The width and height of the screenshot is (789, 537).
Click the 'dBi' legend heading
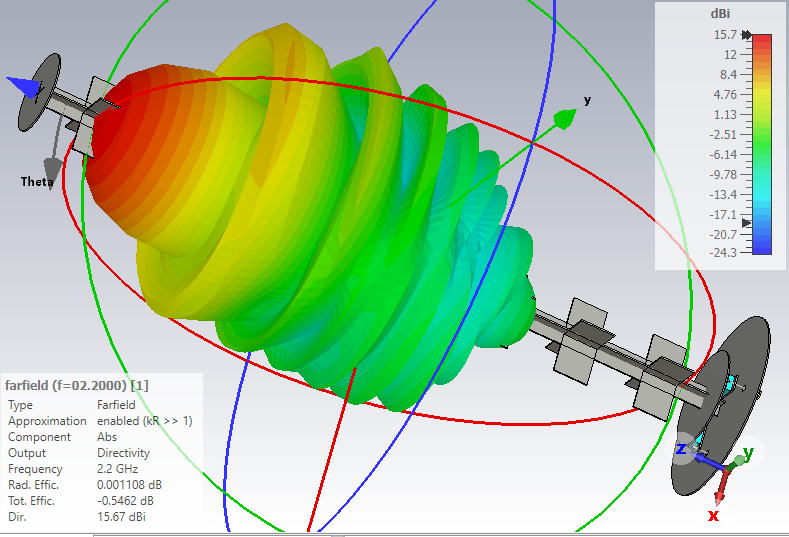click(720, 14)
